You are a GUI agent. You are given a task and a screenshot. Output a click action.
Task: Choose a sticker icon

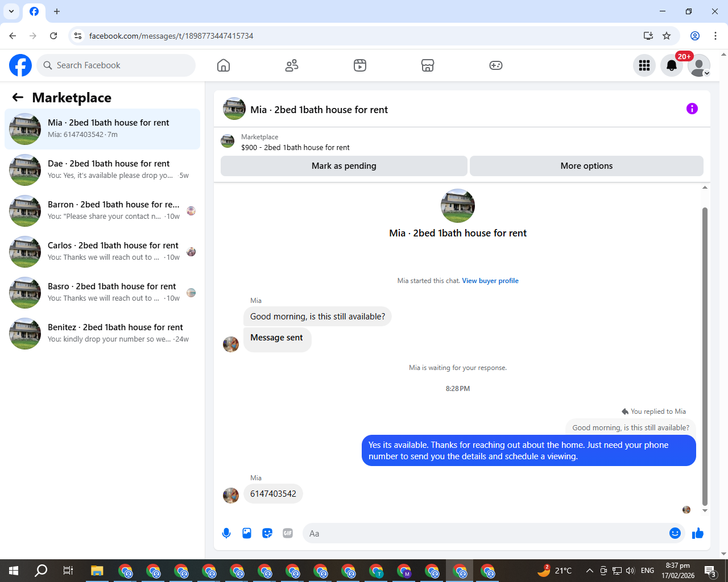tap(267, 533)
